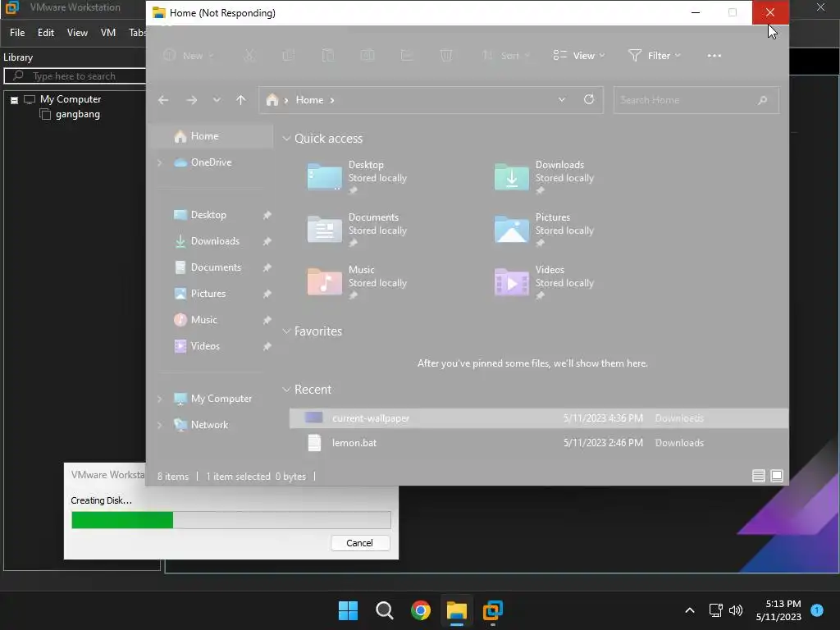Click the Home icon in address bar
840x630 pixels.
272,100
